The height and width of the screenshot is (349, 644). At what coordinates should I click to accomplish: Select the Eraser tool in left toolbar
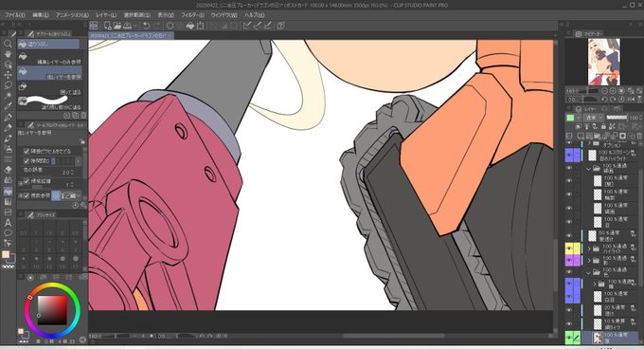tap(8, 169)
